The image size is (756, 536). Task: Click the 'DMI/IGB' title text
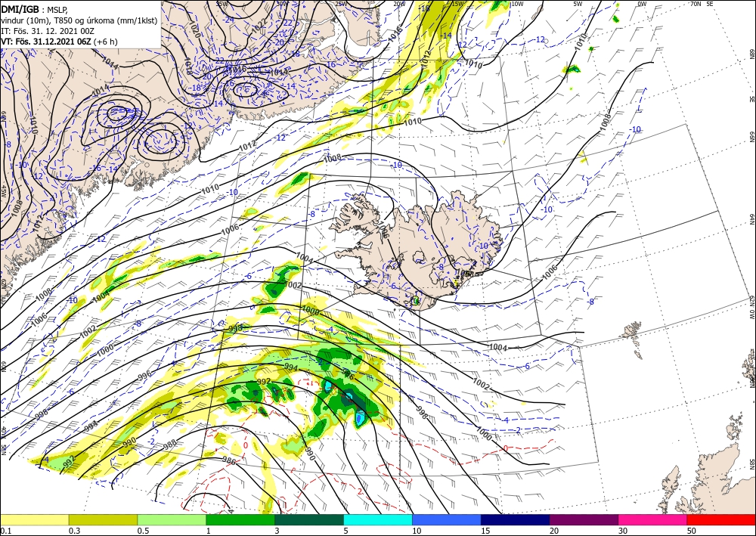click(x=20, y=9)
